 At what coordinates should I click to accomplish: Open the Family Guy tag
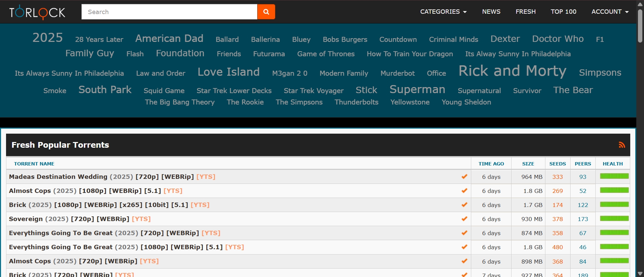click(90, 53)
